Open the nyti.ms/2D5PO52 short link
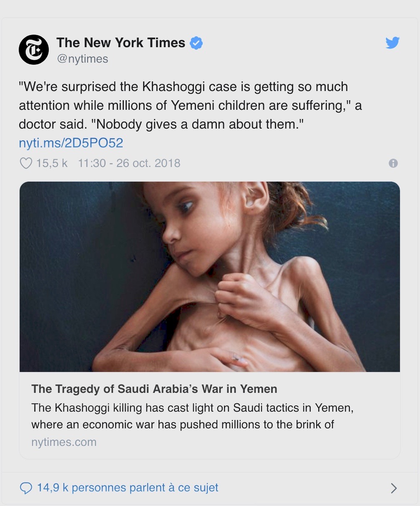 click(71, 143)
